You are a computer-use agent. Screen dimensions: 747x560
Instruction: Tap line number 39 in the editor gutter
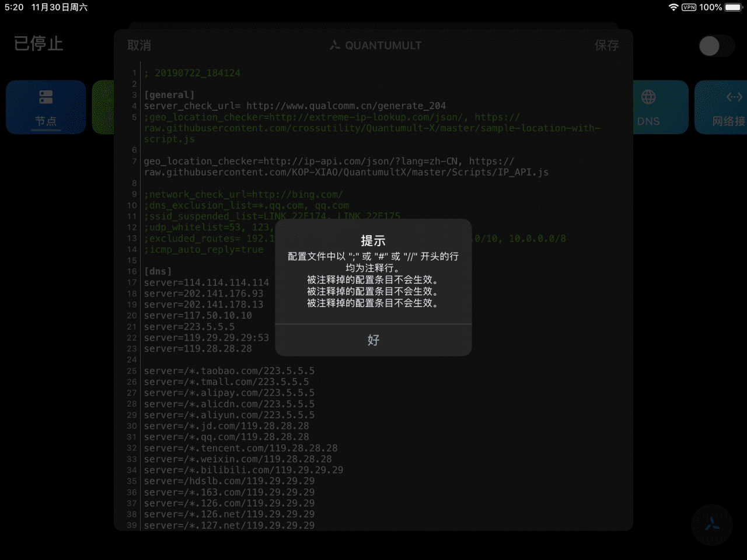pyautogui.click(x=132, y=525)
